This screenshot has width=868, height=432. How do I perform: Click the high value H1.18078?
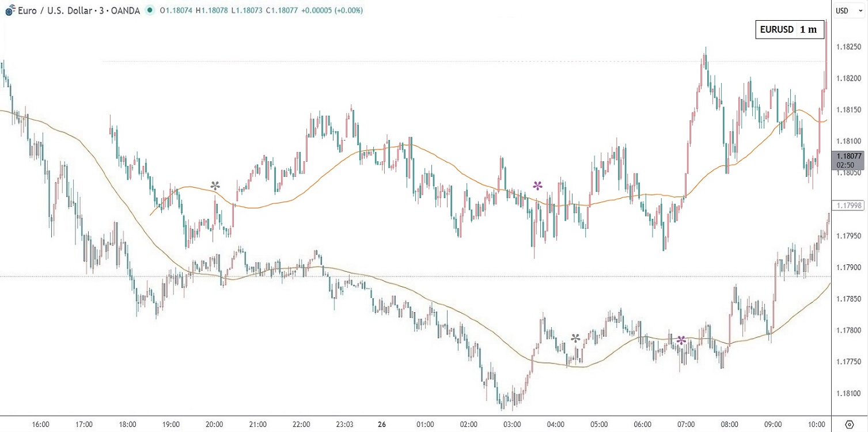[213, 10]
